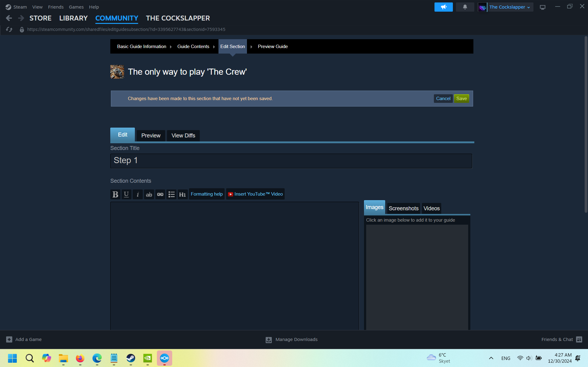Apply underline formatting to text
Viewport: 588px width, 367px height.
click(126, 194)
